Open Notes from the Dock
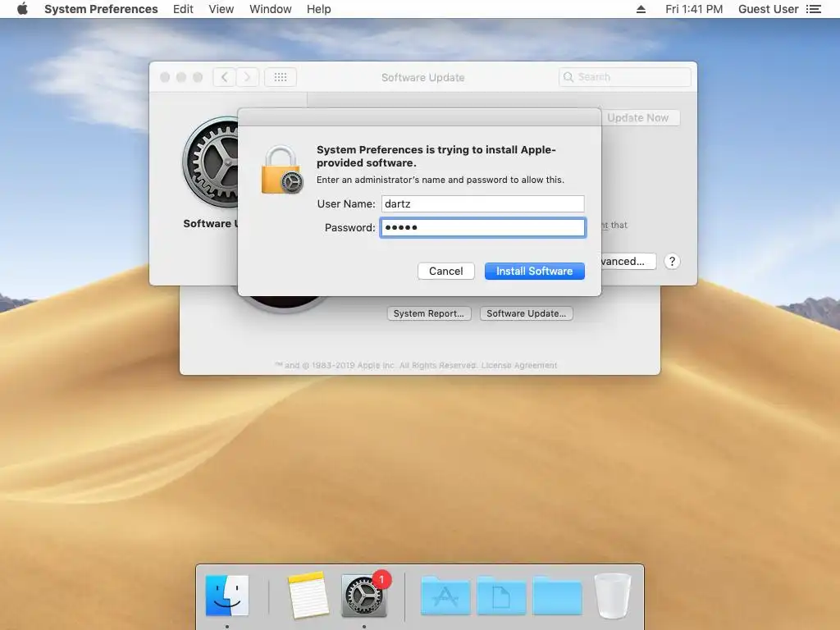 pos(308,596)
